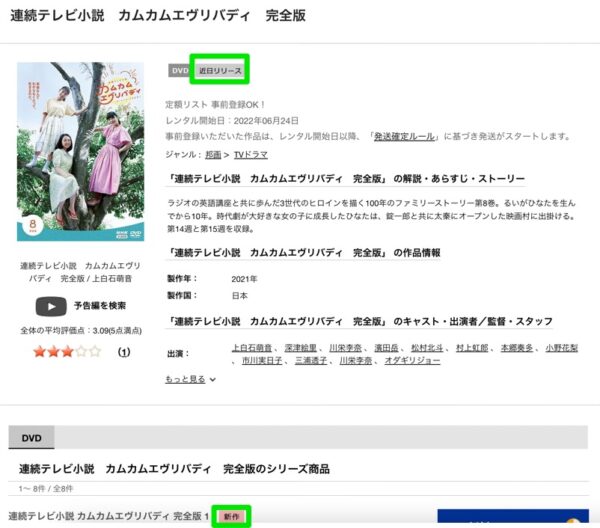Click the gray DVD badge beside 近日リリース
600x528 pixels.
(179, 71)
